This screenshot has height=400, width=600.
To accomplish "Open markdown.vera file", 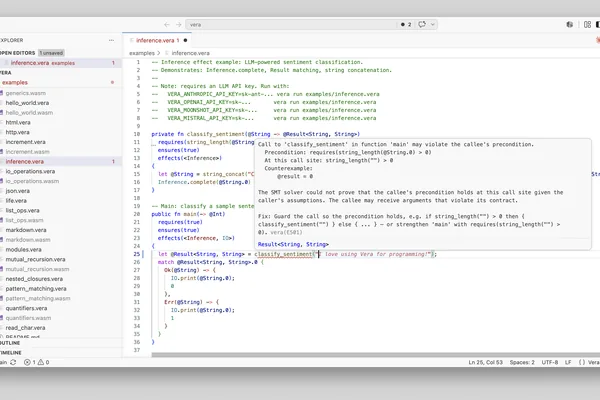I will coord(26,230).
